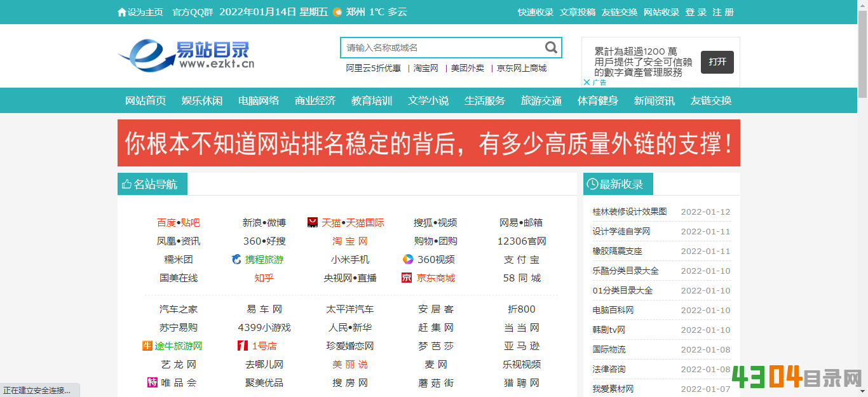The image size is (868, 397).
Task: Open 桂林装修设计效果图 entry
Action: click(630, 212)
